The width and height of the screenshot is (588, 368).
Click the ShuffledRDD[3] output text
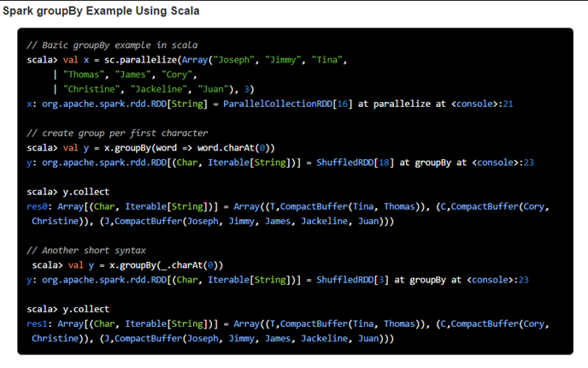[x=350, y=279]
